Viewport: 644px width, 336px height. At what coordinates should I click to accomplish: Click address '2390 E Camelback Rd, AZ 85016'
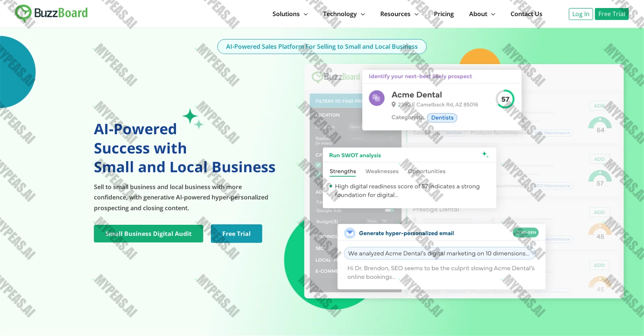[438, 104]
